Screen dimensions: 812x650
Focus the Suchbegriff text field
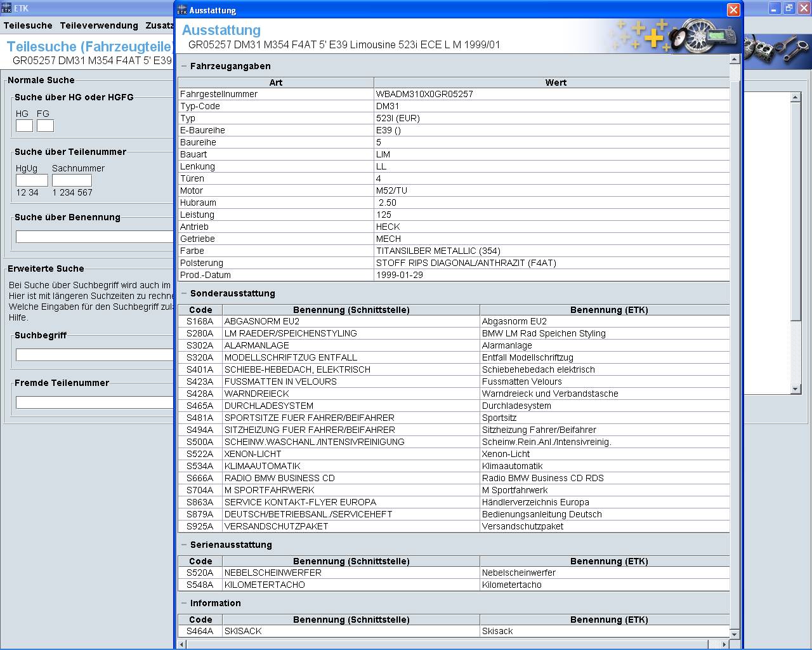[x=94, y=355]
